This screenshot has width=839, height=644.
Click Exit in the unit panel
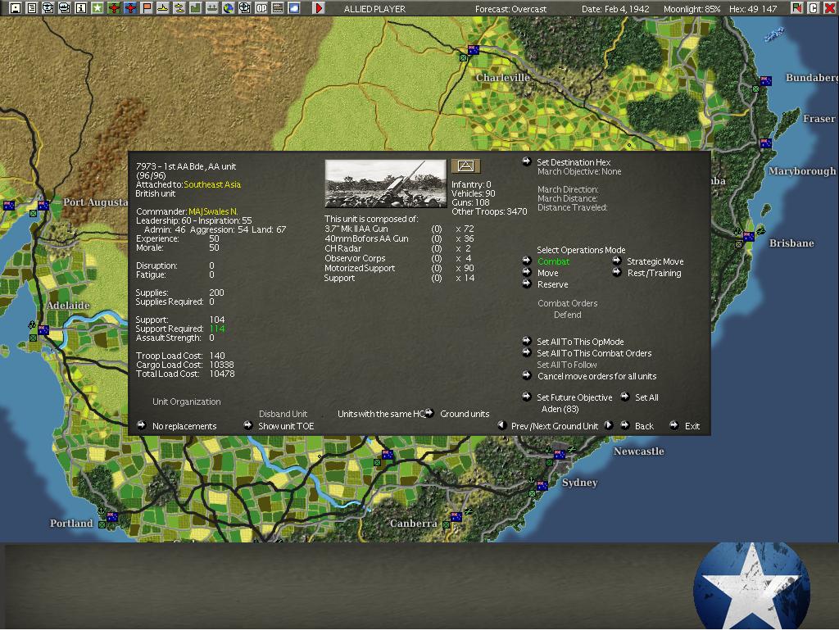click(x=692, y=426)
